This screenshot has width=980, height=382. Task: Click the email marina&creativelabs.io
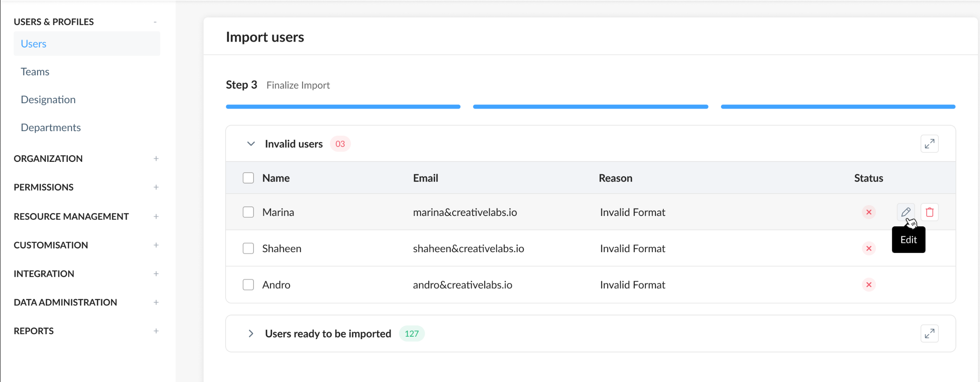(x=465, y=212)
